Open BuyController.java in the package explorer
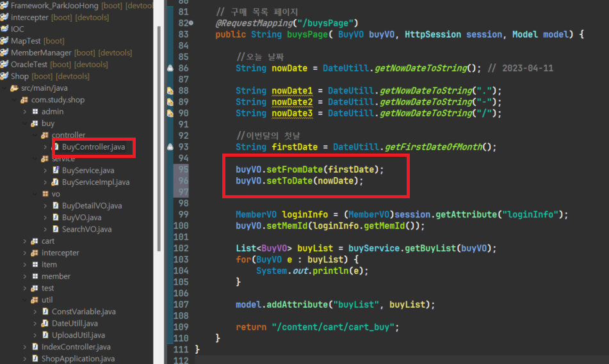The height and width of the screenshot is (364, 609). point(93,146)
